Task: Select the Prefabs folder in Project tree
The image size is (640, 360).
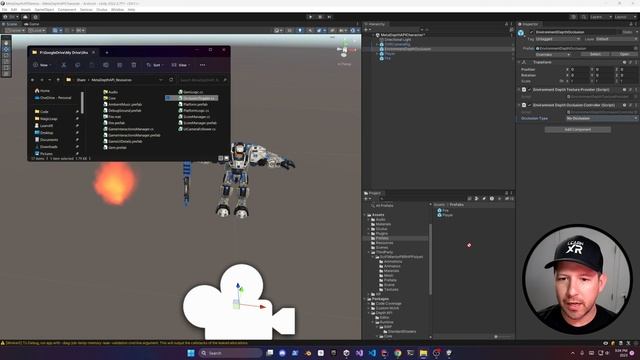Action: (x=382, y=238)
